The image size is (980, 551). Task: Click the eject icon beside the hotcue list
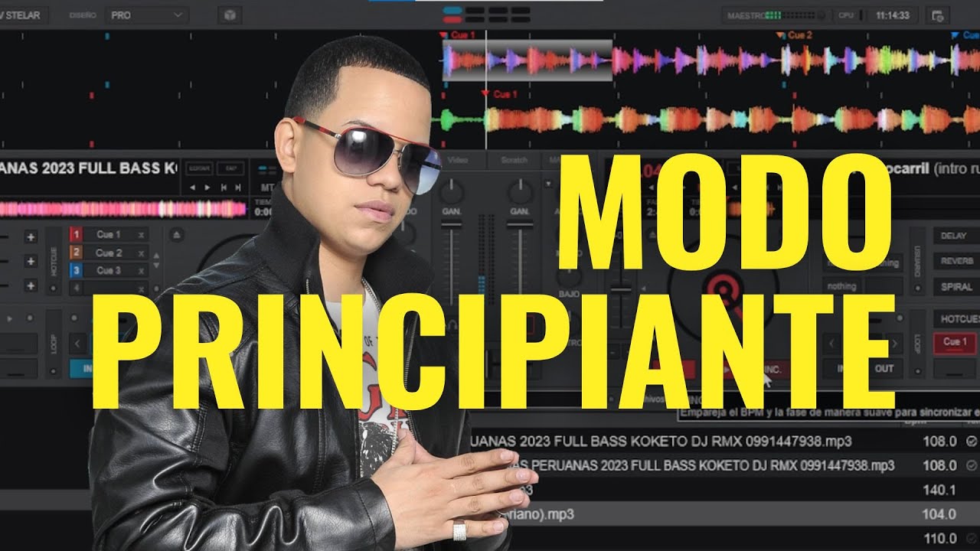click(175, 235)
